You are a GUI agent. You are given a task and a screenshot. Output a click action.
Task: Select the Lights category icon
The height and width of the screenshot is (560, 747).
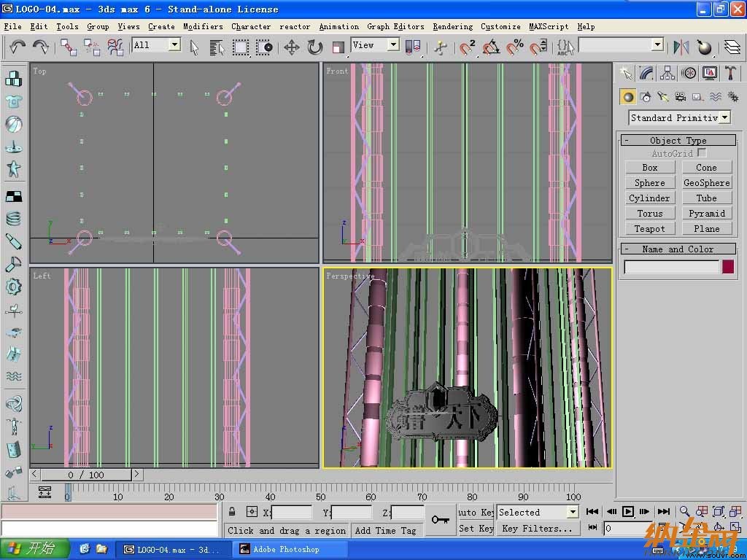point(663,97)
